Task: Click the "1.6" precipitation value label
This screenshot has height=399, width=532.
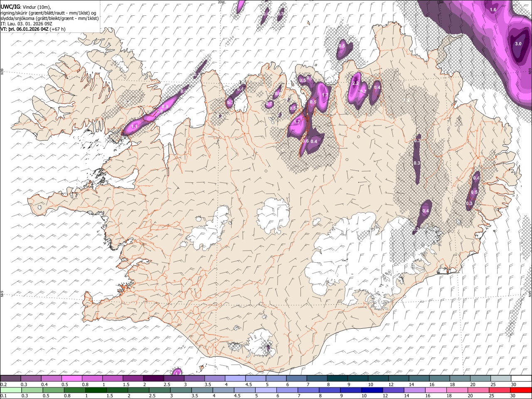Action: [493, 10]
